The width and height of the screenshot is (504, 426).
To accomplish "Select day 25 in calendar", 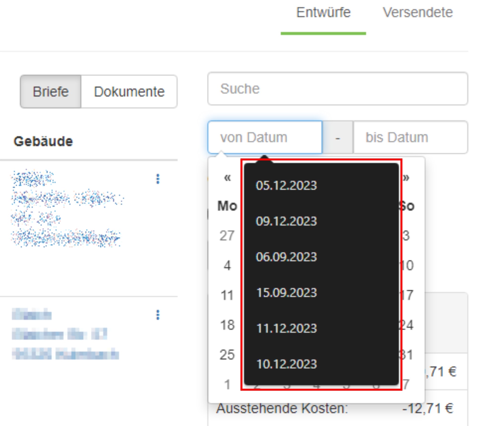I will [x=227, y=355].
